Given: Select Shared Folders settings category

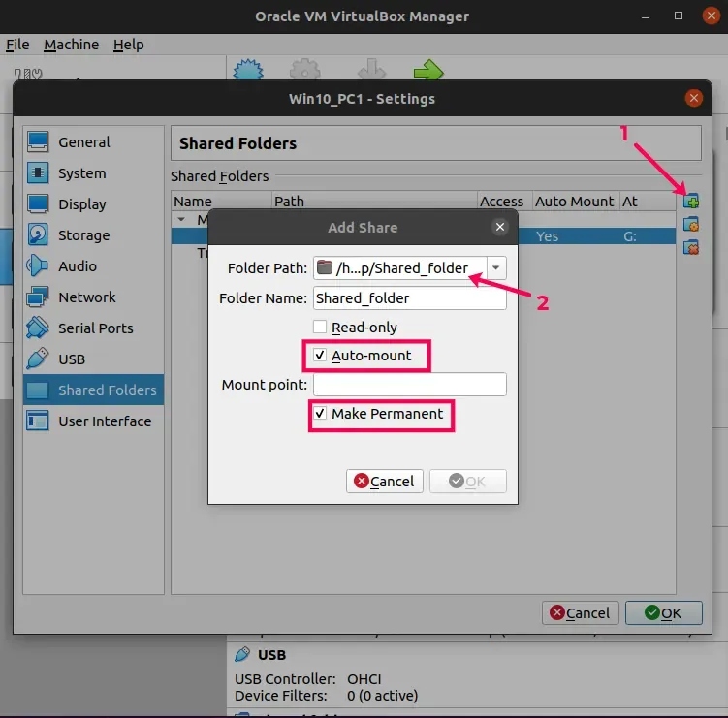Looking at the screenshot, I should click(x=93, y=390).
